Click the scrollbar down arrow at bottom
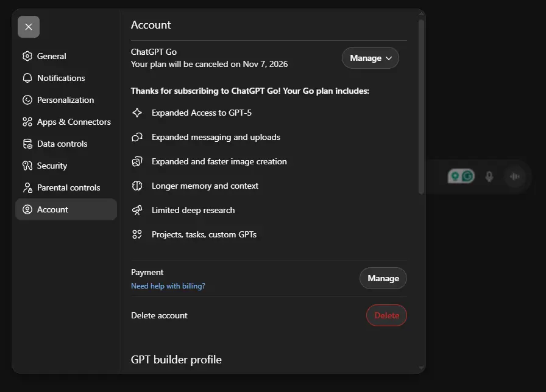 421,368
